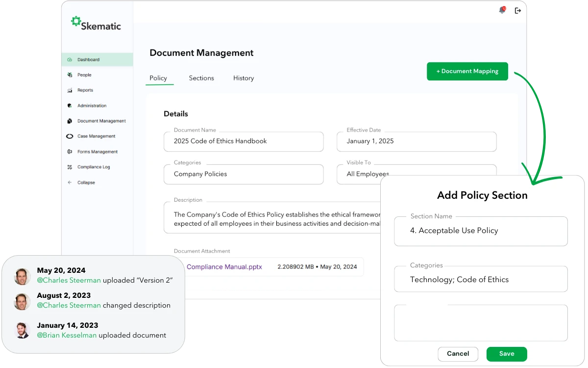This screenshot has width=588, height=368.
Task: Open the Effective Date field
Action: [x=416, y=141]
